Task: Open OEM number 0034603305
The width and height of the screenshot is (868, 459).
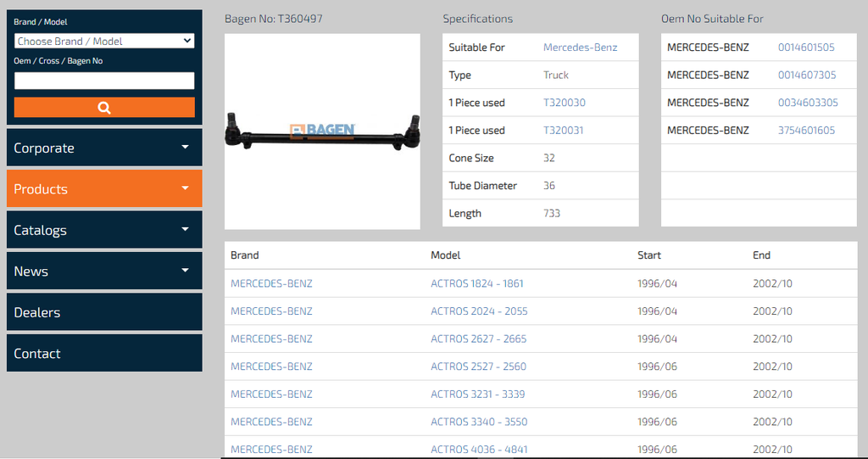Action: (808, 103)
